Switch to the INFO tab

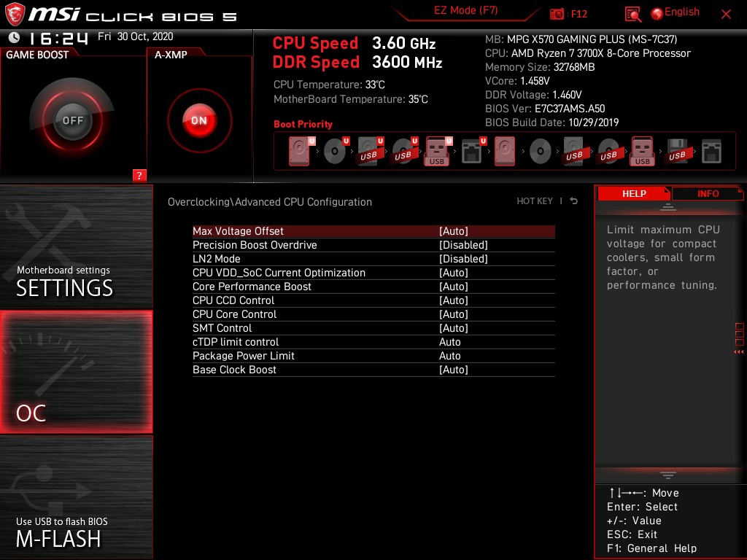coord(708,193)
